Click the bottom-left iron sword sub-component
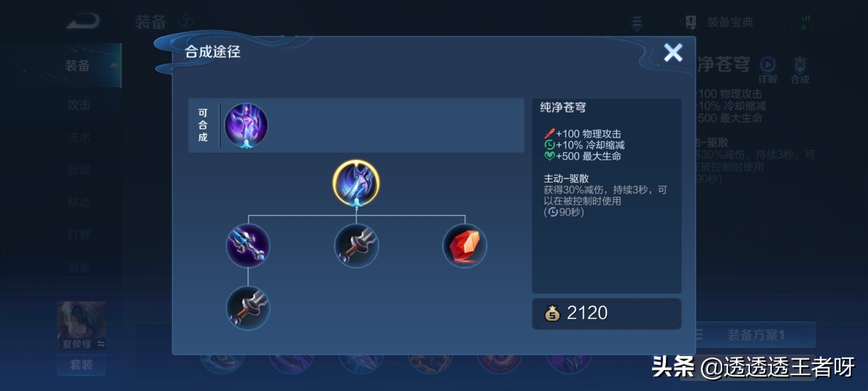 248,308
